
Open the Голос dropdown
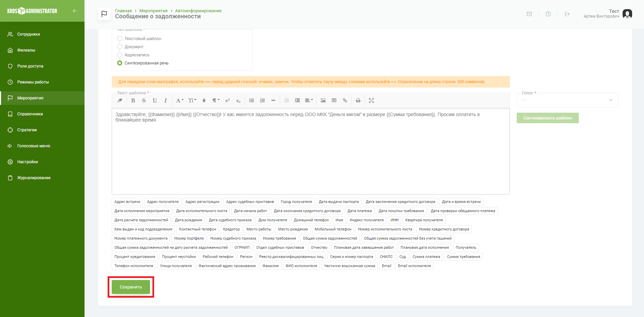(x=567, y=100)
